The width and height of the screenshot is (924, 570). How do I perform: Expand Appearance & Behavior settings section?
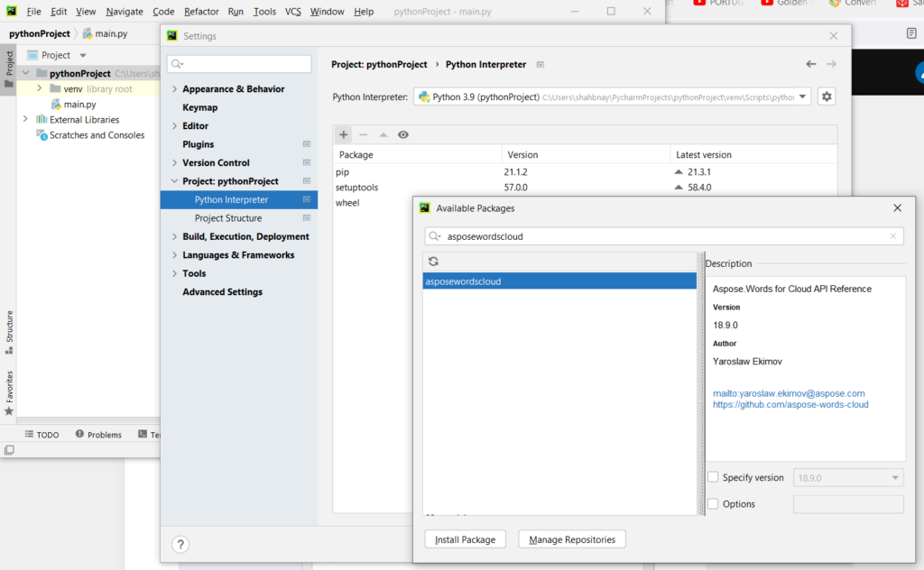174,89
